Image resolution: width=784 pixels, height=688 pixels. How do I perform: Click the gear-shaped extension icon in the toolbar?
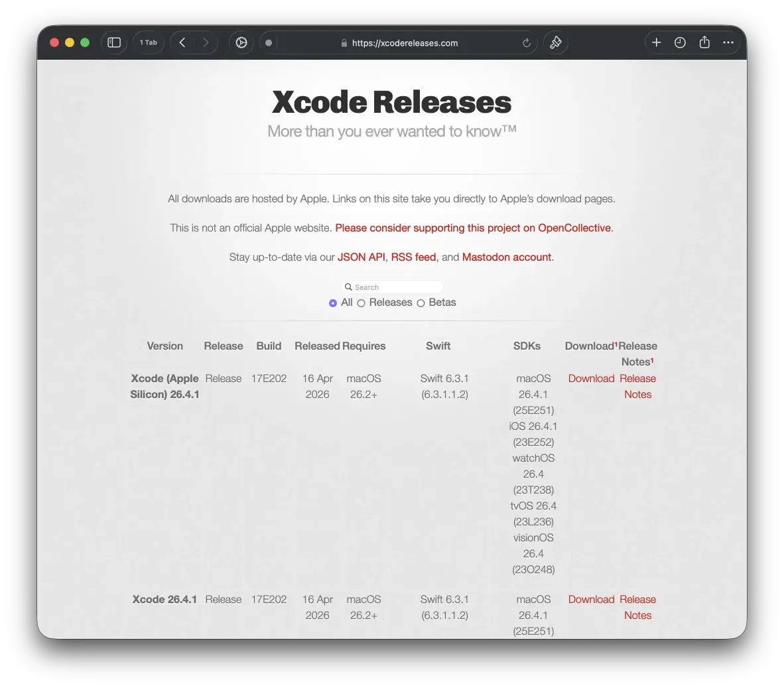click(241, 42)
